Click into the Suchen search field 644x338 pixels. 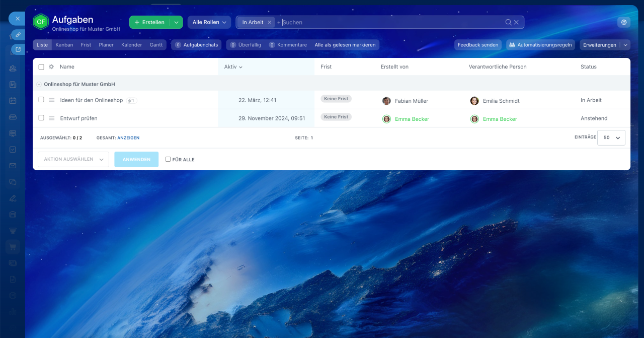click(392, 22)
